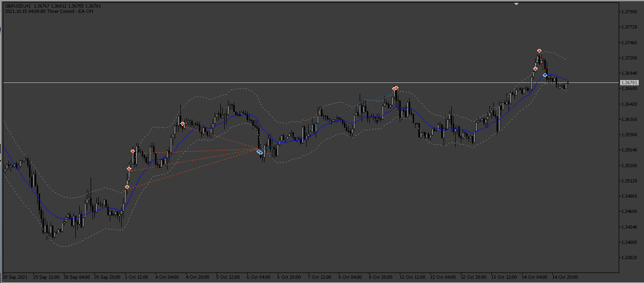Click the 1.35120 price axis label
Viewport: 644px width, 283px height.
pyautogui.click(x=630, y=181)
